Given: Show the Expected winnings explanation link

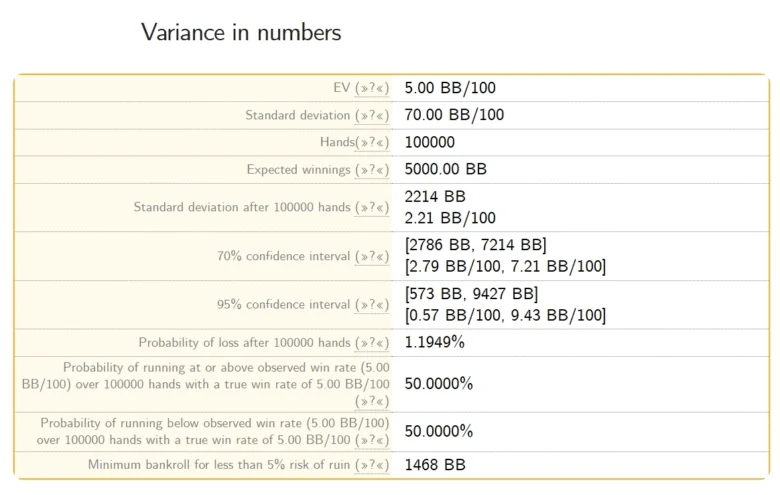Looking at the screenshot, I should coord(372,169).
